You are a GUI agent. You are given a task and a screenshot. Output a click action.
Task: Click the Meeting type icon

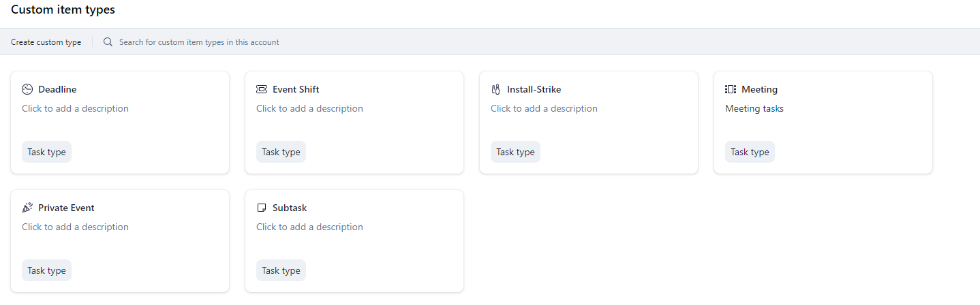point(731,89)
